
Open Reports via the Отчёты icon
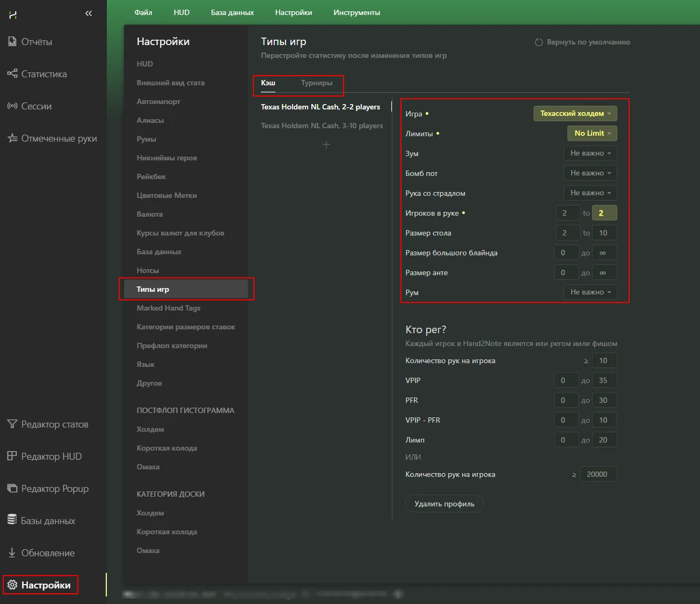12,41
